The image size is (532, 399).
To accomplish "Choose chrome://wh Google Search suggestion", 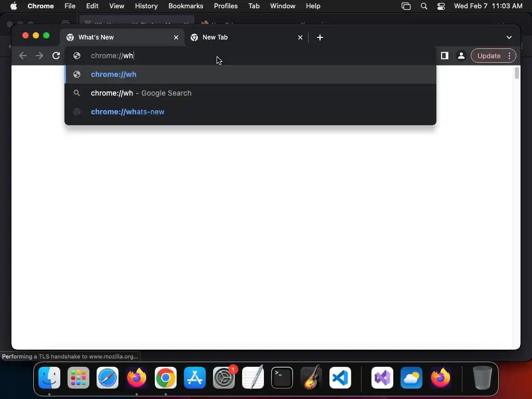I will 250,93.
